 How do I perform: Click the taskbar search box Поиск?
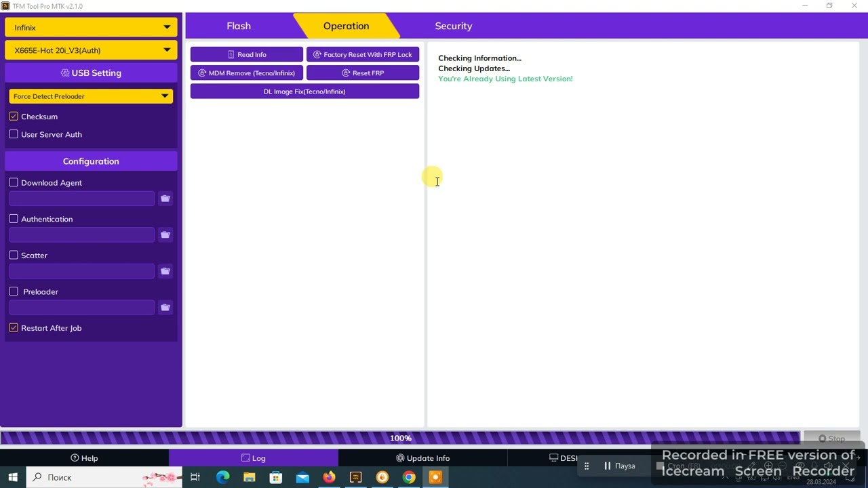pos(104,477)
